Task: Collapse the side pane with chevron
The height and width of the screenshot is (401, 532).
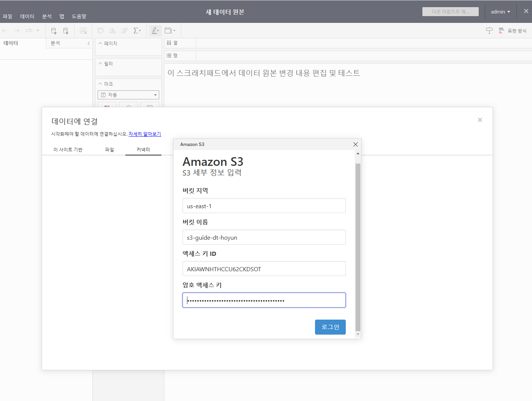Action: pos(89,44)
